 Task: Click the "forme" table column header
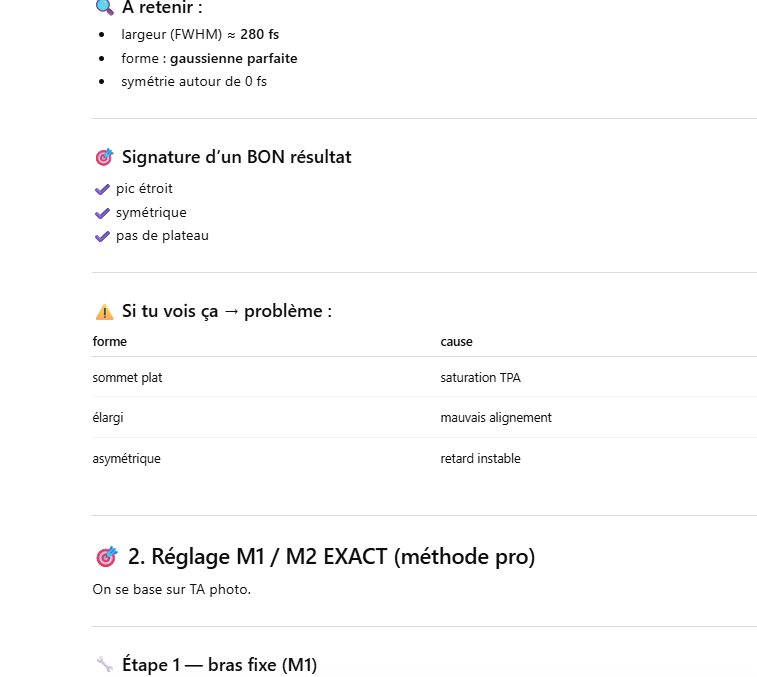(110, 342)
